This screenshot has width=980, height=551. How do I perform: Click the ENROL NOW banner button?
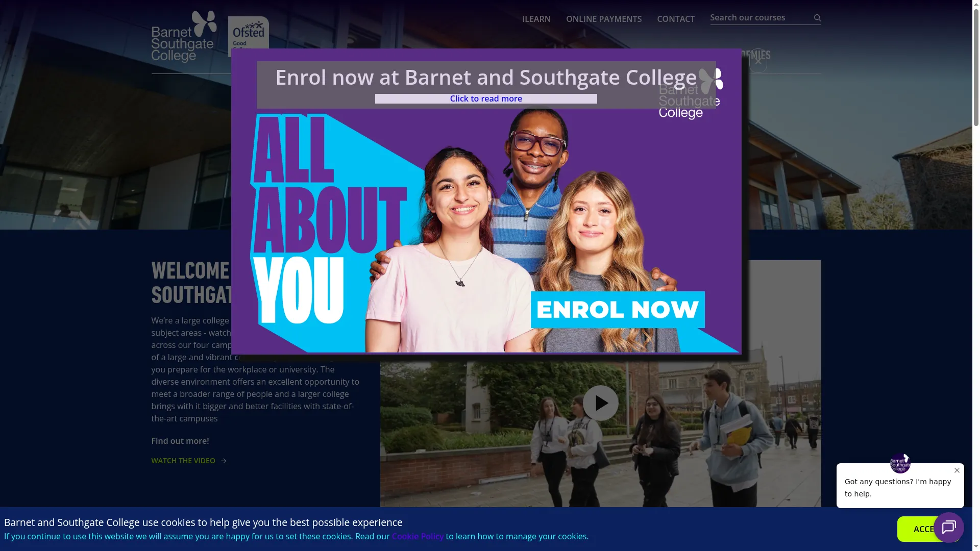618,309
